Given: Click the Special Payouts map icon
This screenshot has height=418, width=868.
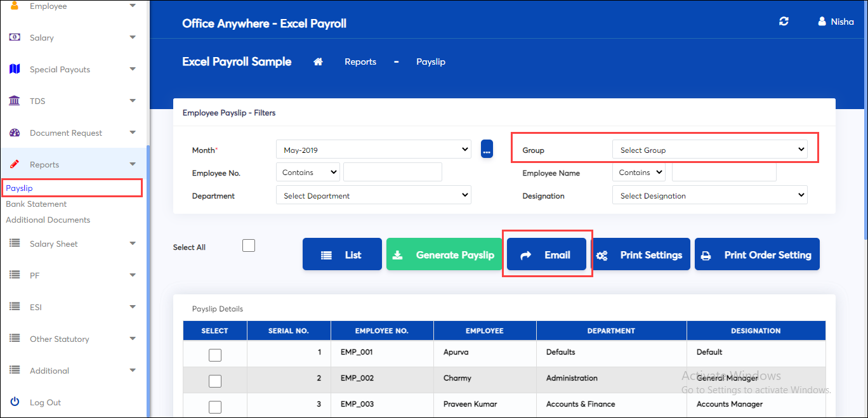Looking at the screenshot, I should (15, 69).
